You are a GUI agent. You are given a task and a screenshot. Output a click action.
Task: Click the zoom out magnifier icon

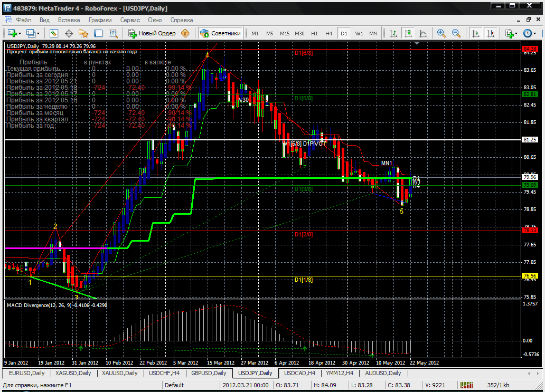point(456,33)
